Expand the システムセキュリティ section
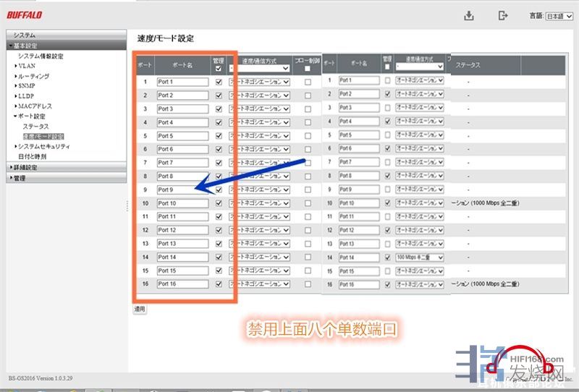This screenshot has width=579, height=392. click(x=43, y=146)
